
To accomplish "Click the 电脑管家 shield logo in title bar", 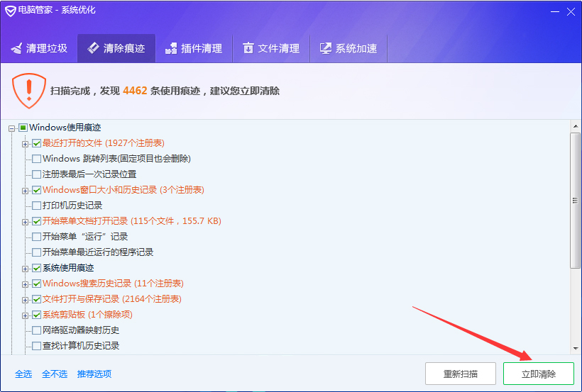I will pos(10,10).
